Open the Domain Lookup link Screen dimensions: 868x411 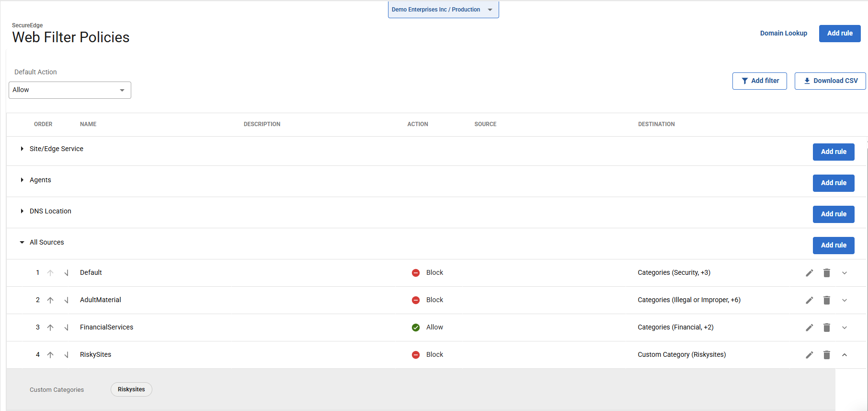[x=783, y=33]
